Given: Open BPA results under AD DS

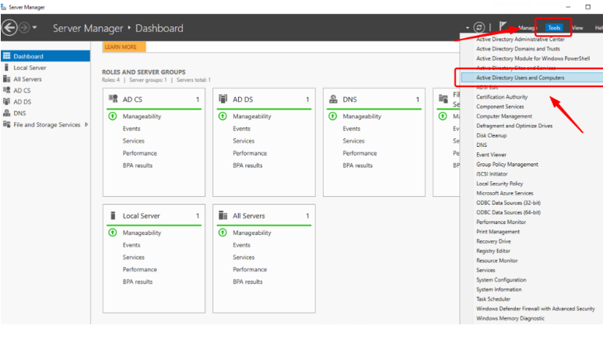Looking at the screenshot, I should [x=247, y=165].
